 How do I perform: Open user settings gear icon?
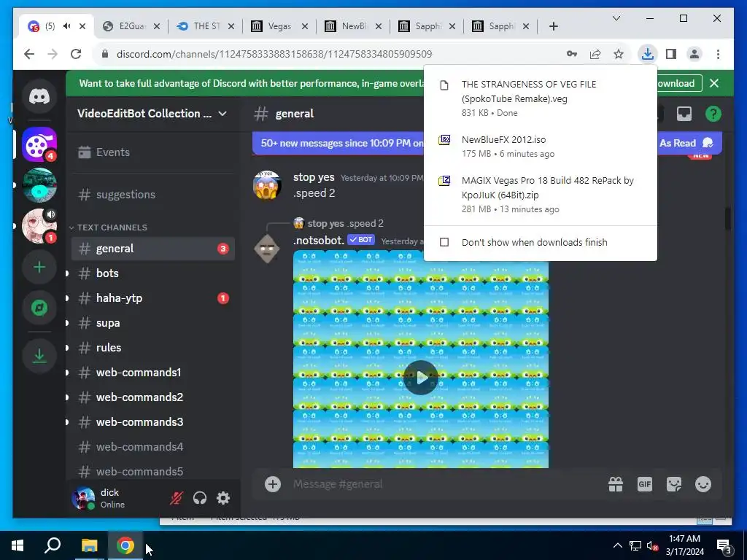click(x=223, y=498)
